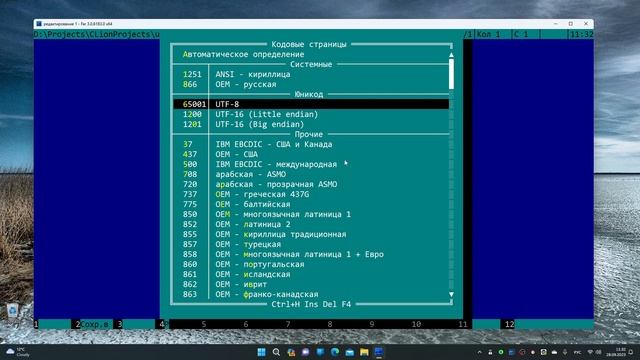Select 720 арабская - прозрачная ASMO
Viewport: 640px width, 360px height.
[x=311, y=184]
